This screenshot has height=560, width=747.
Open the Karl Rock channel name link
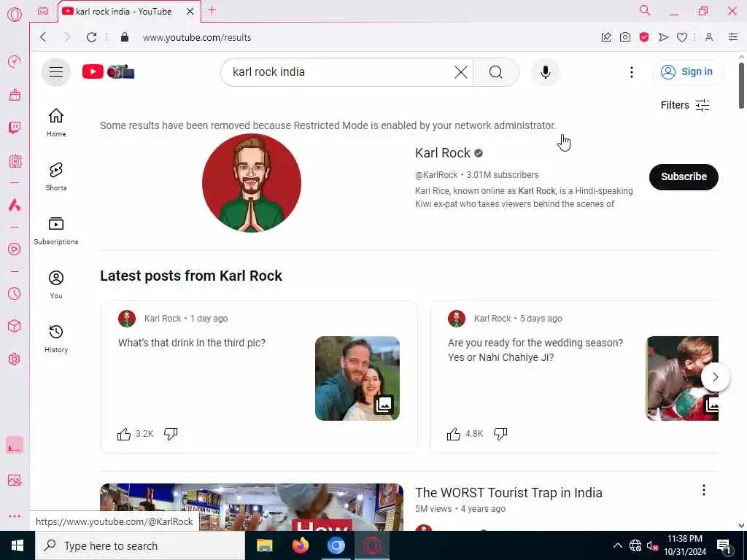click(x=443, y=153)
